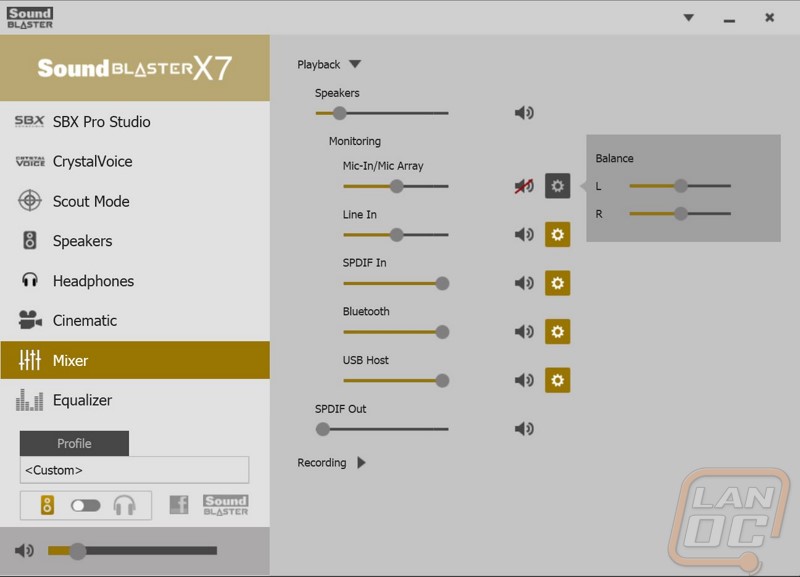Screen dimensions: 800x577
Task: Select the headphone output icon near toggle
Action: [x=124, y=506]
